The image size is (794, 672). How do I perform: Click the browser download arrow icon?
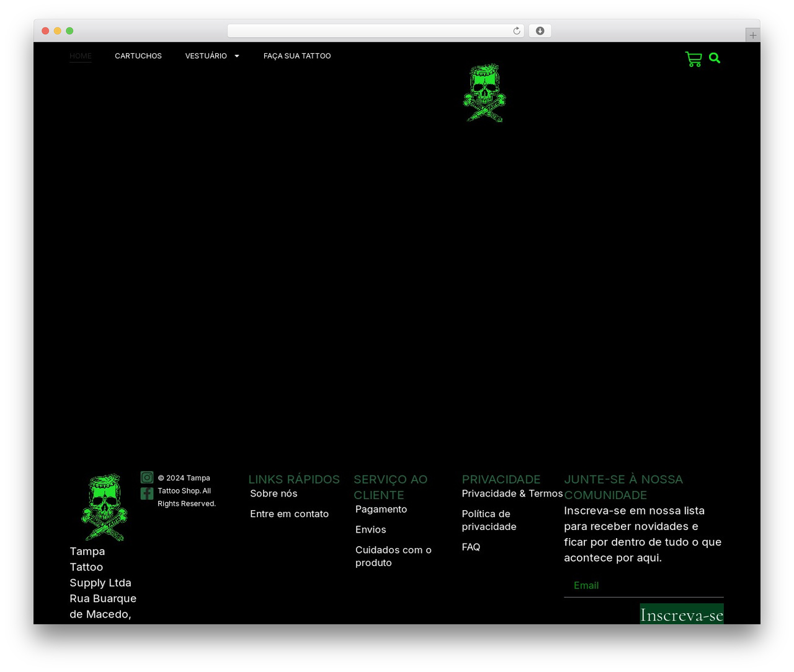click(540, 31)
